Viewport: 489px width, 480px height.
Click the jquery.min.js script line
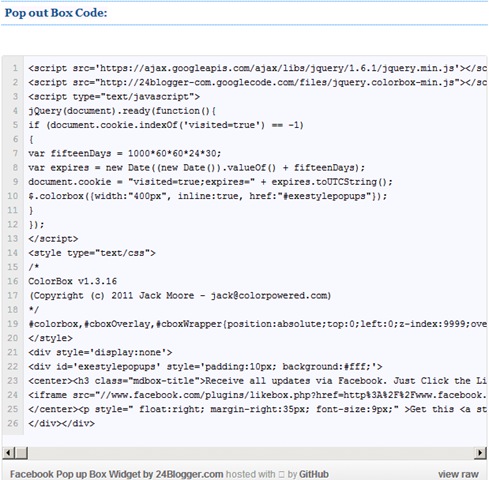pyautogui.click(x=257, y=68)
